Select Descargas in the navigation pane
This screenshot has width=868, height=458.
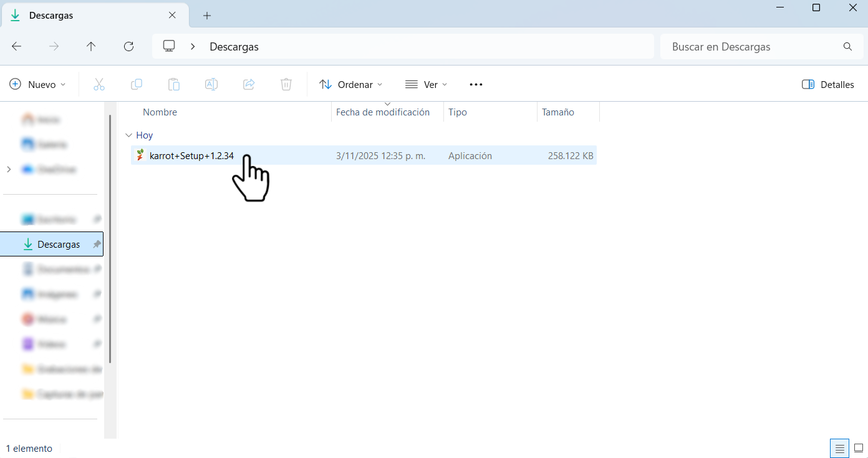[x=52, y=245]
